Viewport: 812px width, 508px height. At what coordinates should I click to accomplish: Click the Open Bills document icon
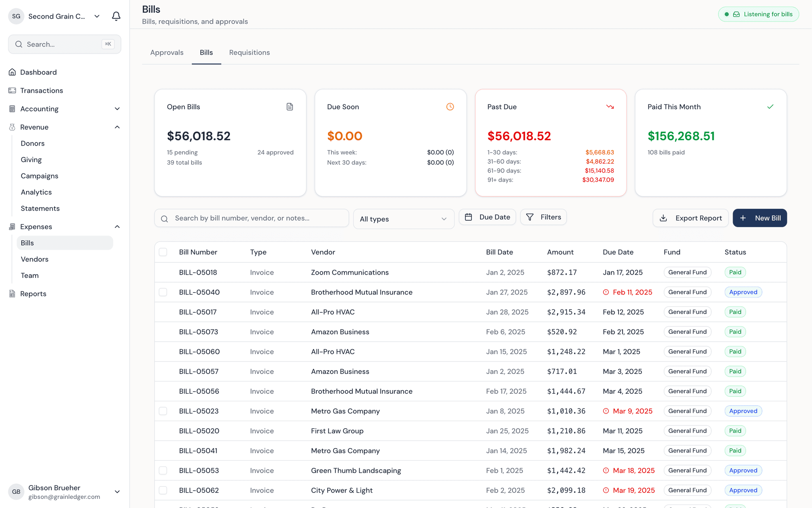pyautogui.click(x=290, y=107)
